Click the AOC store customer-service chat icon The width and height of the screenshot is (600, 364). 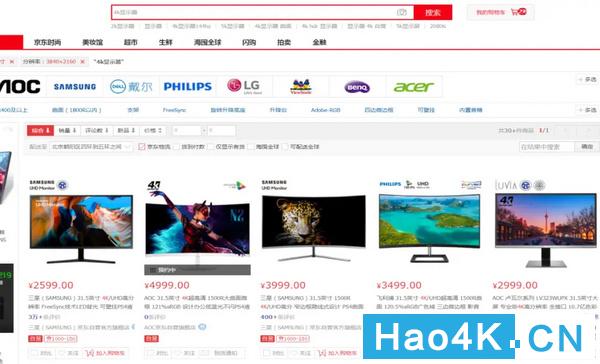(202, 327)
